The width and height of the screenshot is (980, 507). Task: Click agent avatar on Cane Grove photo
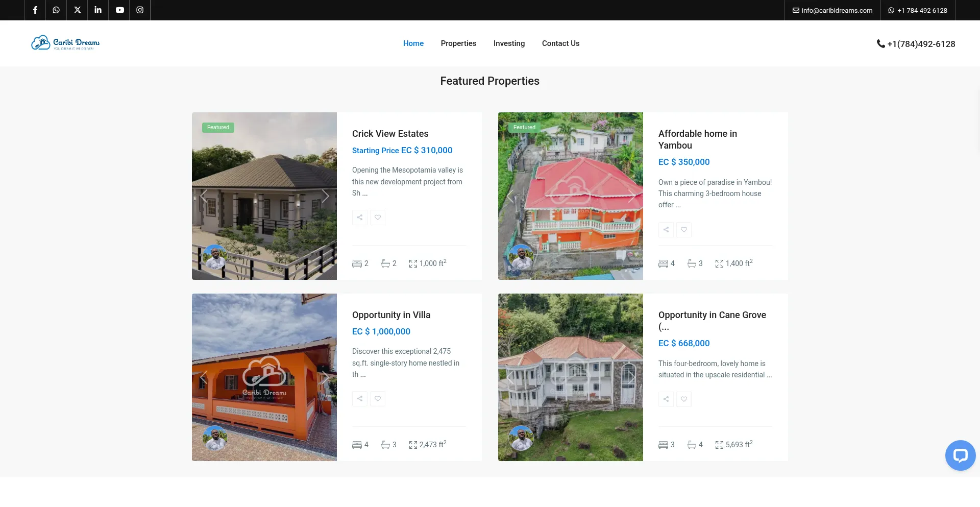(521, 438)
